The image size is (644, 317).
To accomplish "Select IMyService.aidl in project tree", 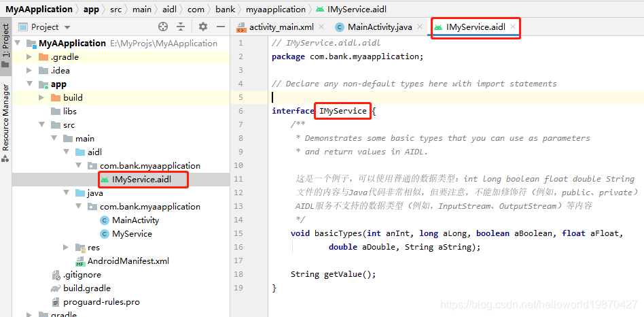I will click(142, 180).
